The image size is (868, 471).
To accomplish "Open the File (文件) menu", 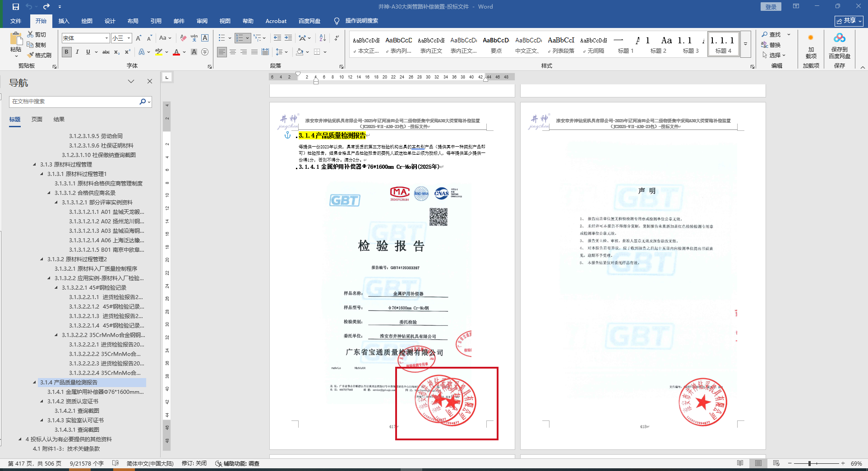I will [16, 21].
